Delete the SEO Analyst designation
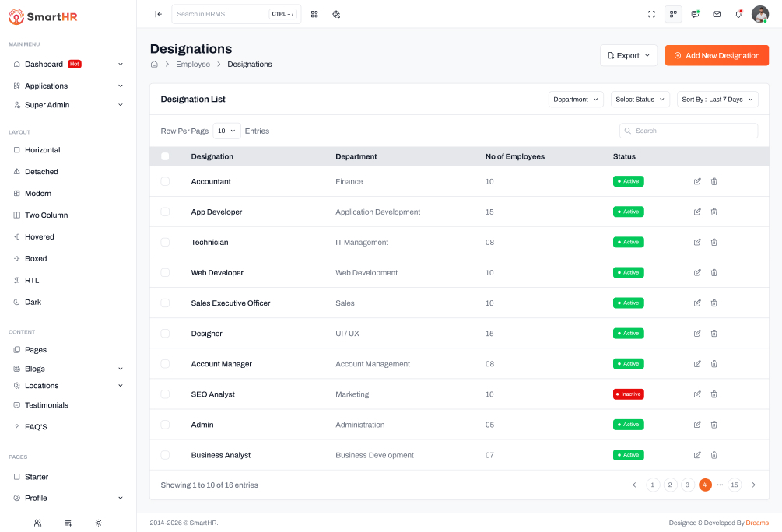782x532 pixels. (714, 394)
